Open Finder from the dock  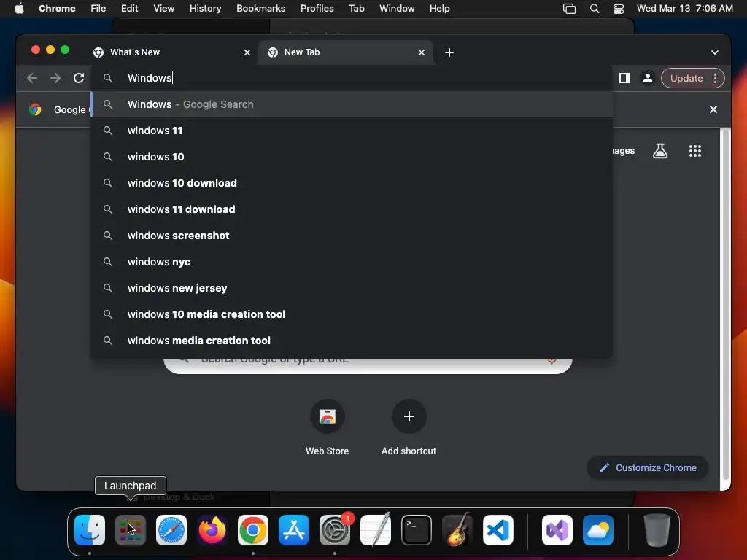point(90,530)
